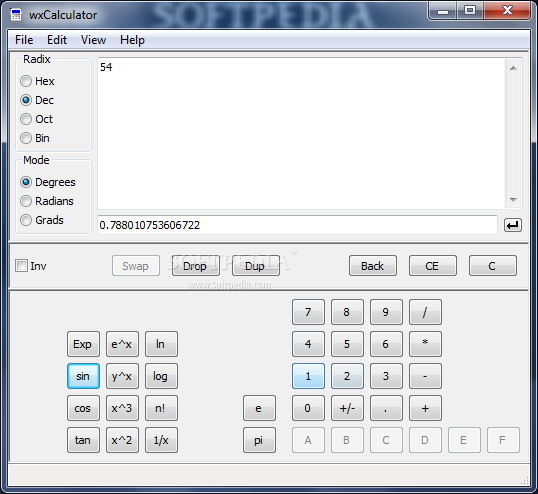This screenshot has width=538, height=494.
Task: Select Hex radix
Action: click(37, 81)
